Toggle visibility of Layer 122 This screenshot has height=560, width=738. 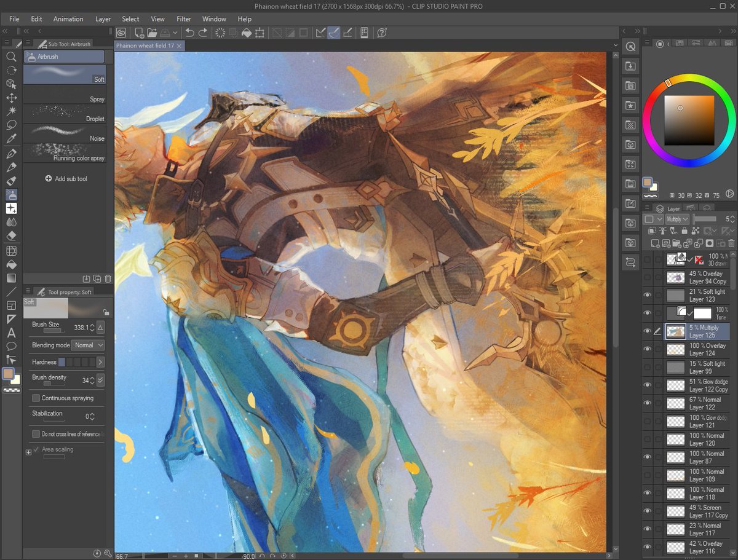(x=648, y=403)
